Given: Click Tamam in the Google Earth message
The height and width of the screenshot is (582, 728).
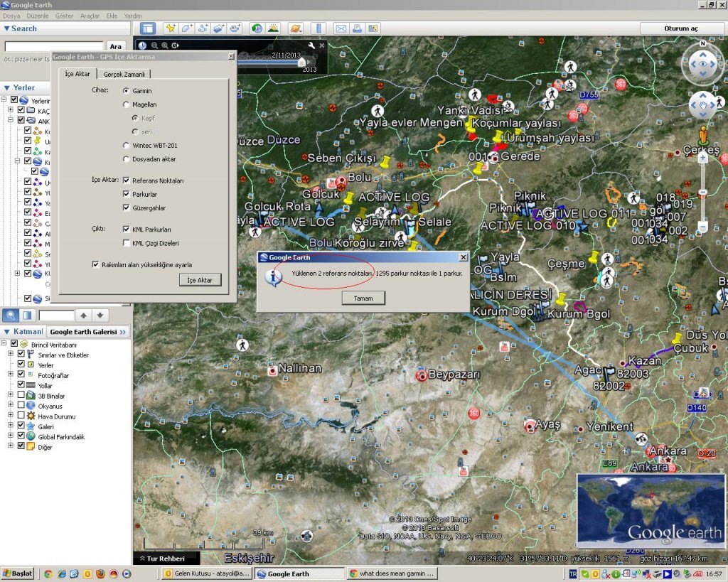Looking at the screenshot, I should [363, 298].
